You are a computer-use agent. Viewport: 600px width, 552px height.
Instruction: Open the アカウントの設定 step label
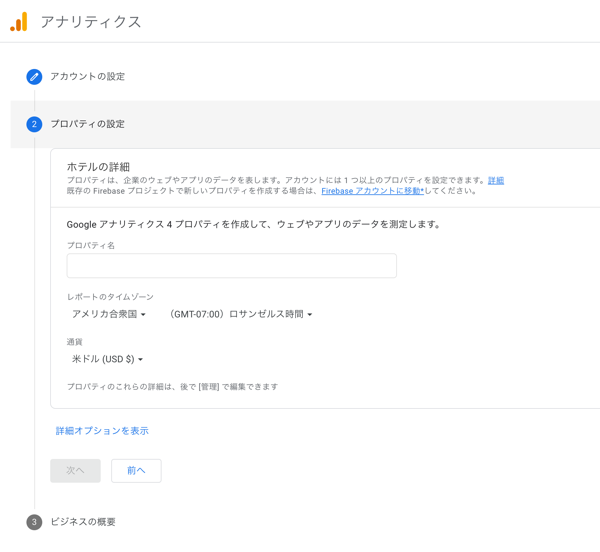coord(88,77)
